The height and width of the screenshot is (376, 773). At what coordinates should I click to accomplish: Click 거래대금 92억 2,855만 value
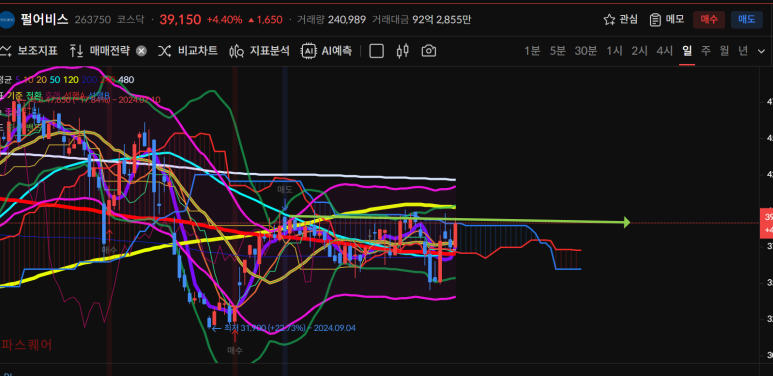(x=422, y=20)
